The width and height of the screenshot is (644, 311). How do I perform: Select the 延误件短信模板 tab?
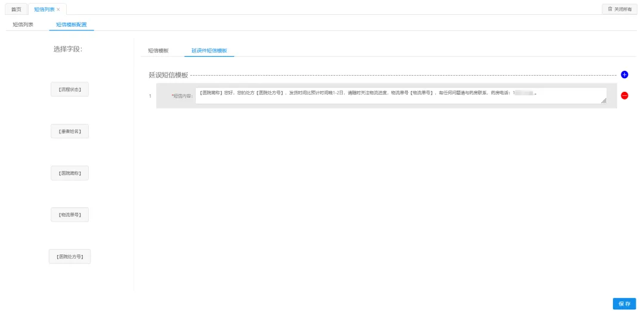[x=209, y=51]
